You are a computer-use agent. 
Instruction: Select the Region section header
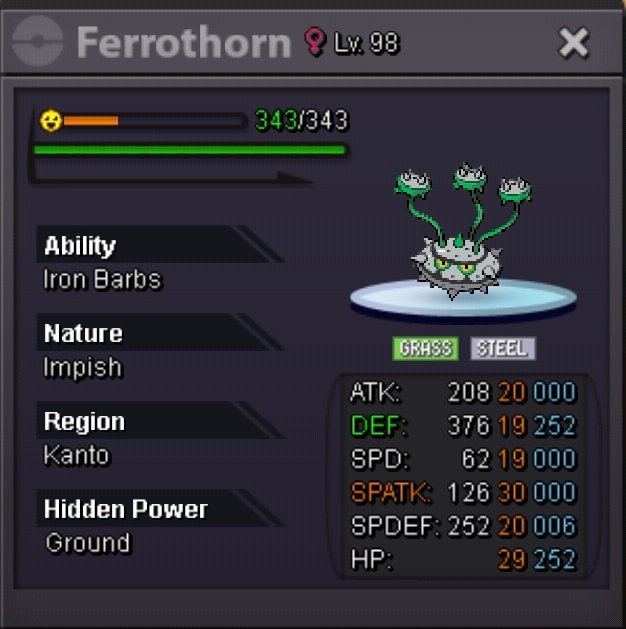[160, 420]
